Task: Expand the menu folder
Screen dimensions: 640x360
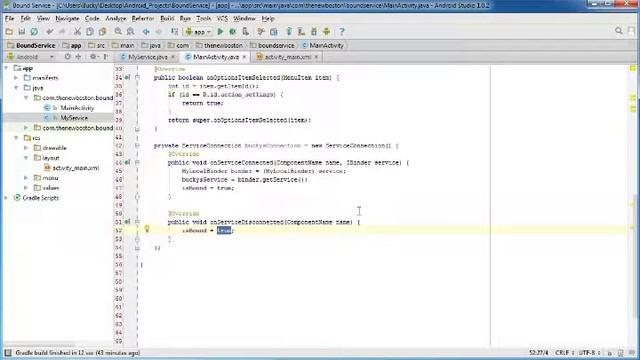Action: pyautogui.click(x=26, y=178)
